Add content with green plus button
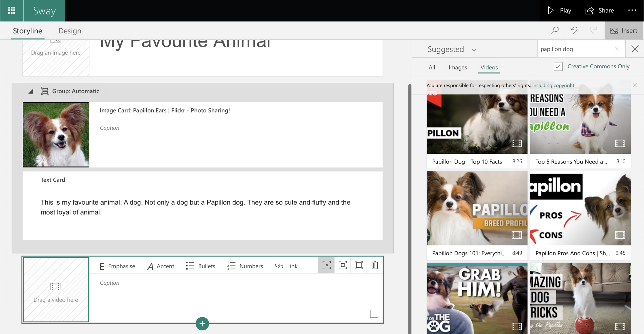Viewport: 644px width, 334px height. 202,324
